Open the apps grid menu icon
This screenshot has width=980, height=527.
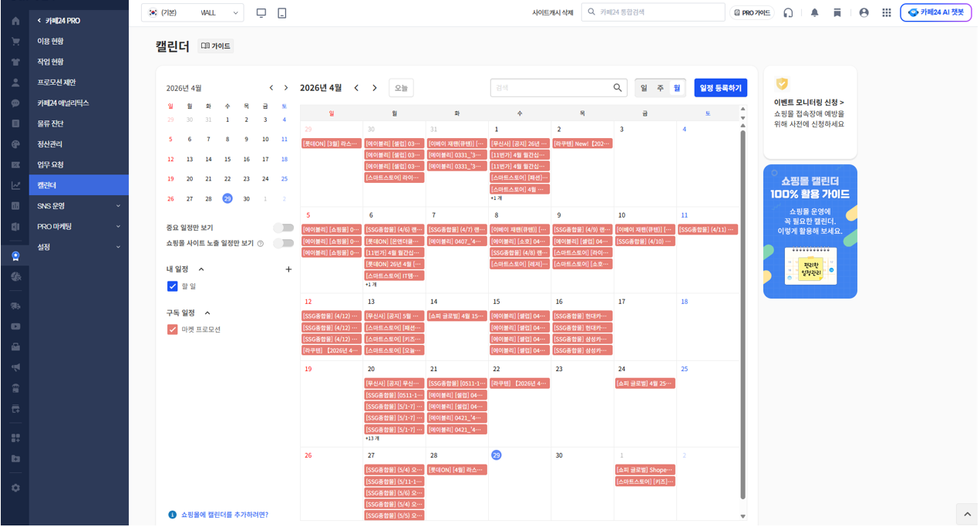(x=887, y=12)
